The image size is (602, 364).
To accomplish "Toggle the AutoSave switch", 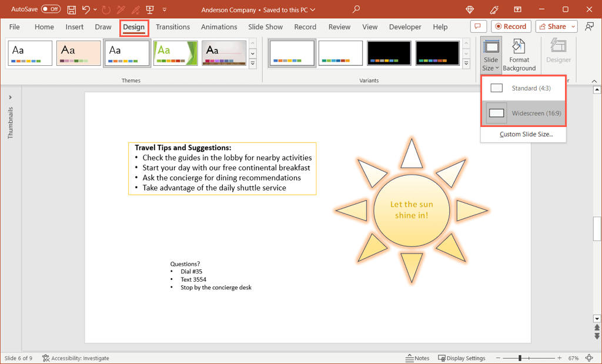I will pos(51,9).
